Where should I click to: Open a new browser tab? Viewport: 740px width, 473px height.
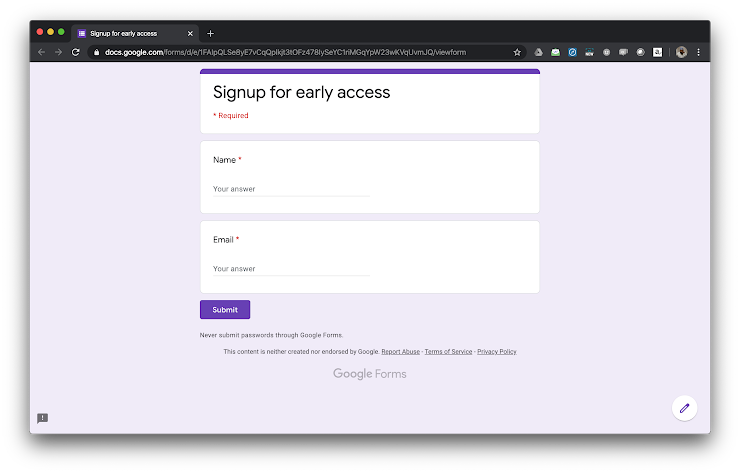point(210,33)
